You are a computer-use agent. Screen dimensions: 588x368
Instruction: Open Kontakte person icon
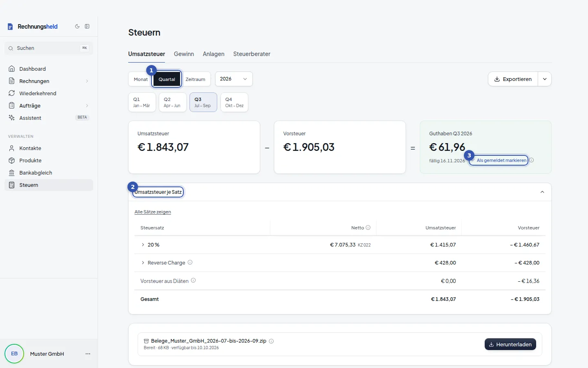(12, 148)
